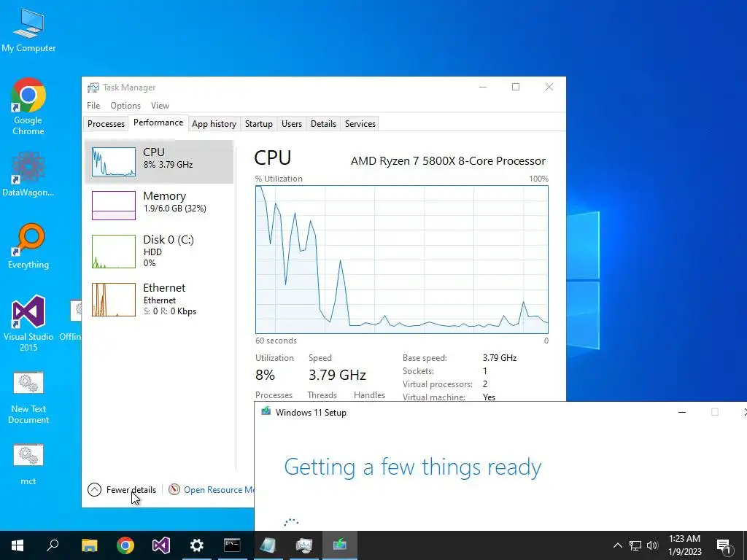This screenshot has width=747, height=560.
Task: Switch to the Processes tab
Action: pyautogui.click(x=106, y=124)
